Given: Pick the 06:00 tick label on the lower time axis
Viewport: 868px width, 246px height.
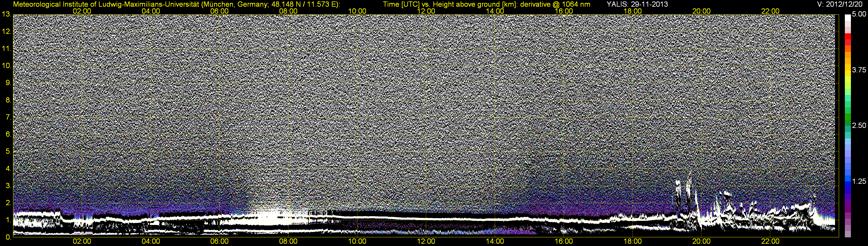Looking at the screenshot, I should coord(219,241).
